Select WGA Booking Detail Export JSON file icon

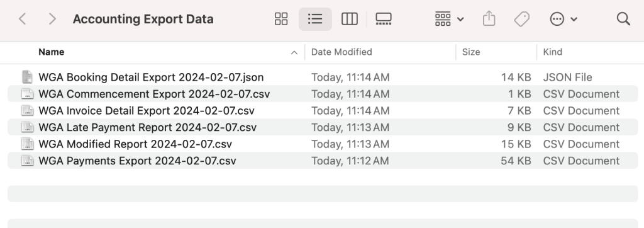(x=28, y=77)
